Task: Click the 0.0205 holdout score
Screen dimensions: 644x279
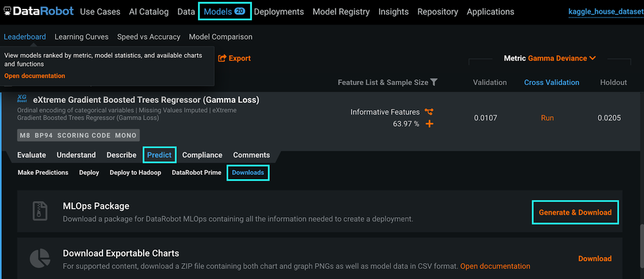Action: [609, 118]
